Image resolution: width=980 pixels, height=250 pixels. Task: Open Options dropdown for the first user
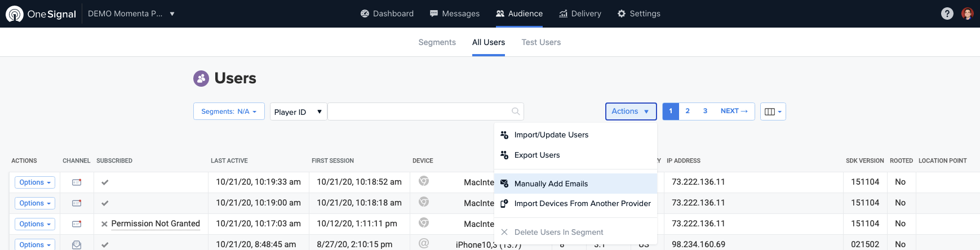click(x=35, y=182)
